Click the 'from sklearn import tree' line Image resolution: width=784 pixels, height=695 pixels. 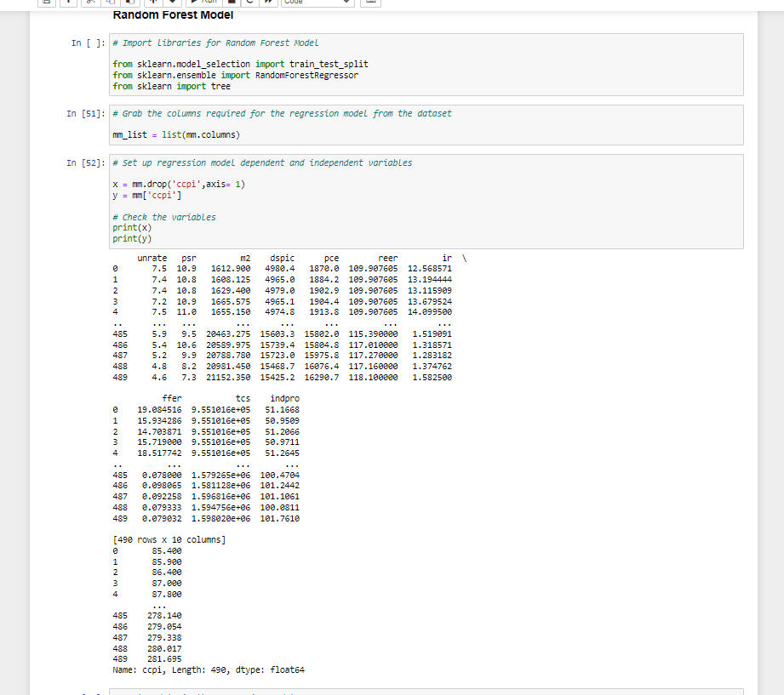click(171, 87)
